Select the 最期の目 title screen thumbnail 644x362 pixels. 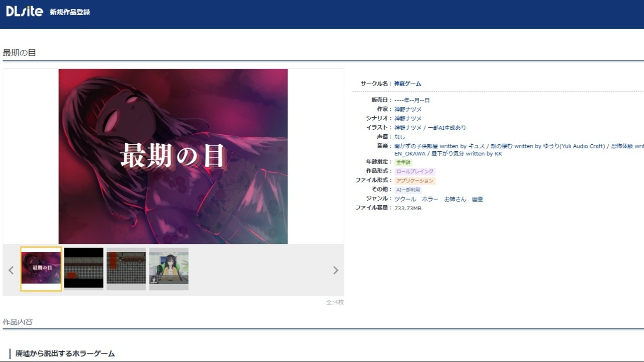coord(41,269)
